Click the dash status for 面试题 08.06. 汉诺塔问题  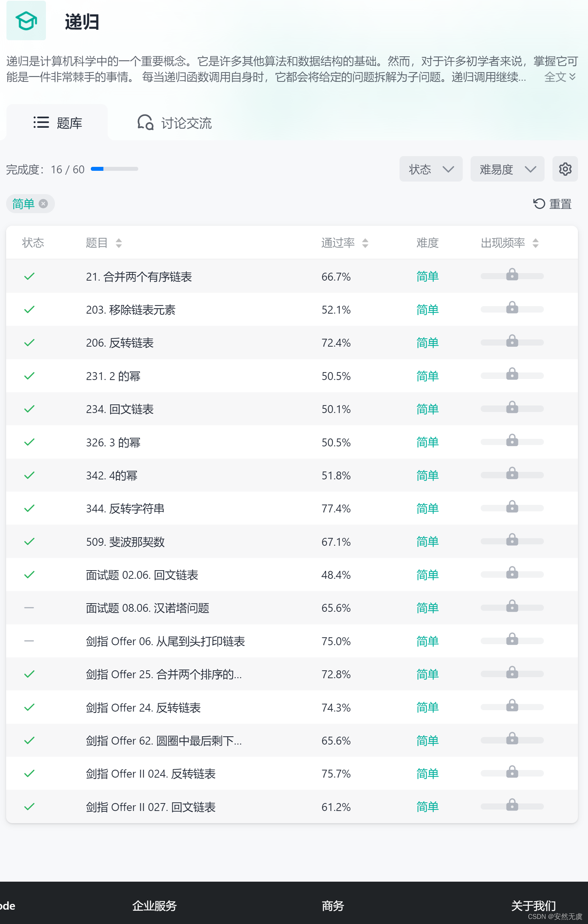(x=29, y=608)
